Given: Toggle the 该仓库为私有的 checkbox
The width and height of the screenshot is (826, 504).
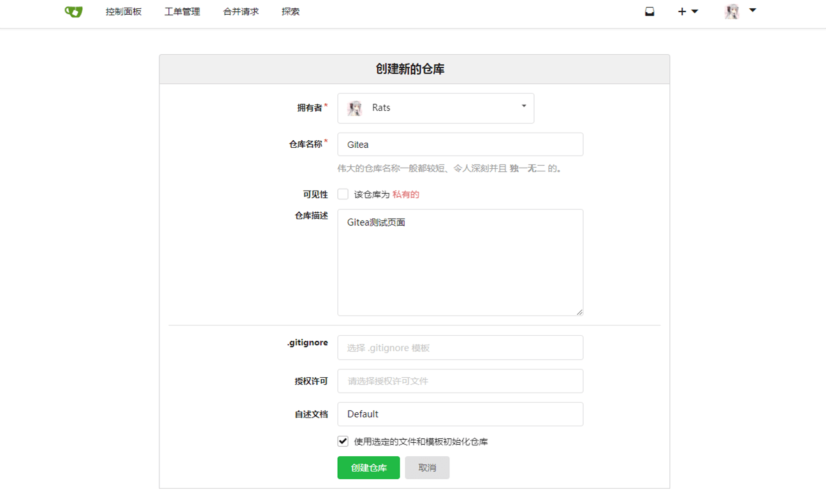Looking at the screenshot, I should pos(343,194).
